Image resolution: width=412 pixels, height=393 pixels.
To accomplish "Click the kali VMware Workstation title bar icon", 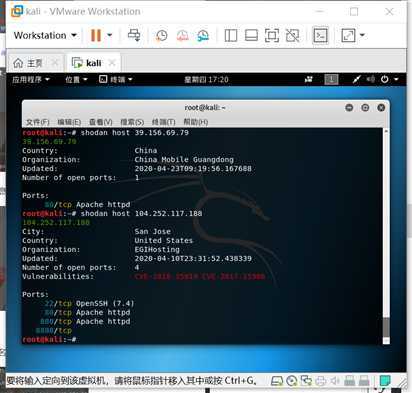I will click(17, 11).
